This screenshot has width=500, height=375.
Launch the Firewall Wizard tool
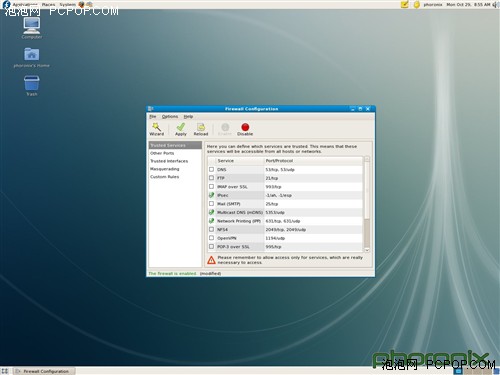tap(156, 129)
